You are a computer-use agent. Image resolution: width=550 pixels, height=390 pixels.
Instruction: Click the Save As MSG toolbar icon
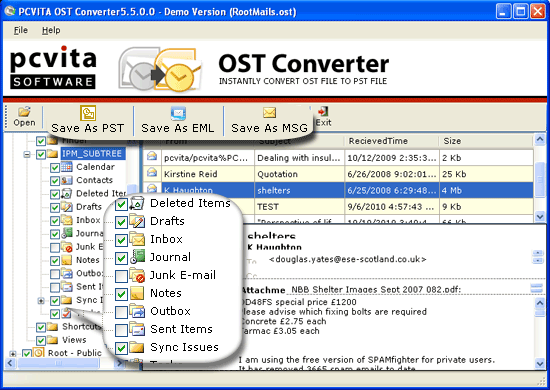269,113
